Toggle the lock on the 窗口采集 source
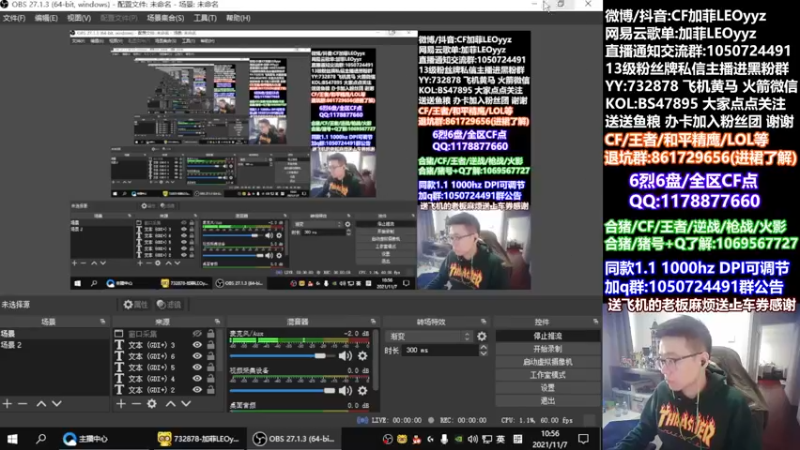Viewport: 800px width, 450px height. (211, 334)
